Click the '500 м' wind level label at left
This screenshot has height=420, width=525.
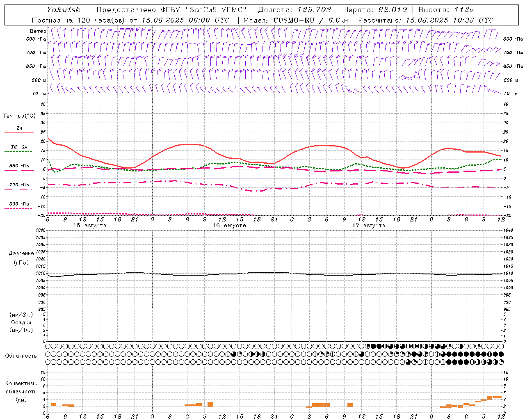[x=39, y=80]
